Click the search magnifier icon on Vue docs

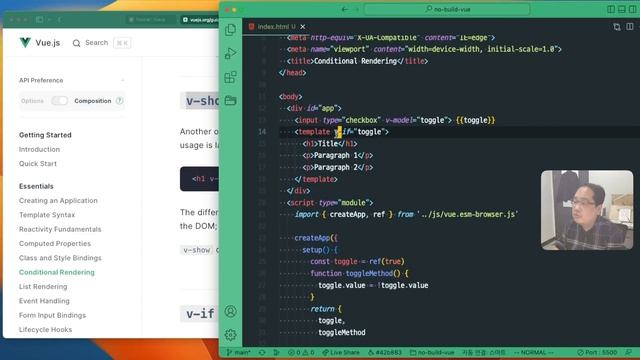pyautogui.click(x=76, y=43)
